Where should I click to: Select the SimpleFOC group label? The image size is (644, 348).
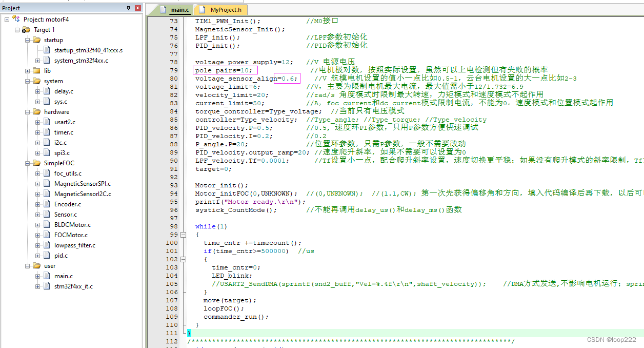click(x=59, y=163)
